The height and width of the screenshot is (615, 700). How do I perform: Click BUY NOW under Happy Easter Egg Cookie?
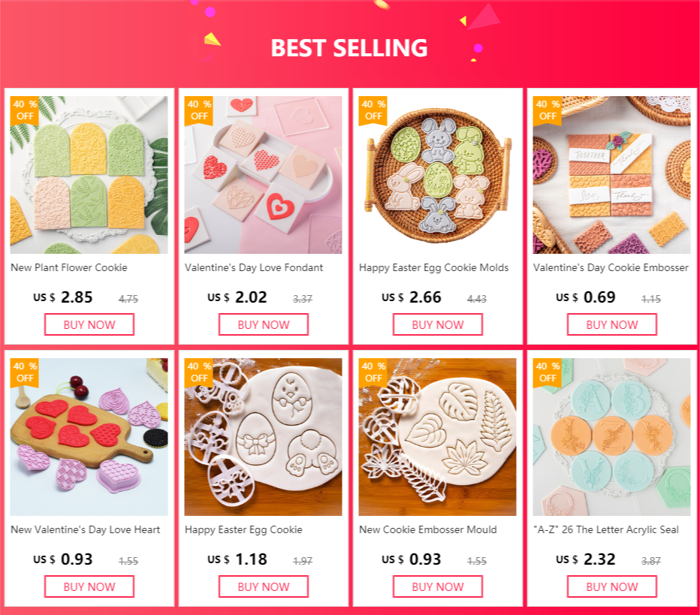(264, 586)
